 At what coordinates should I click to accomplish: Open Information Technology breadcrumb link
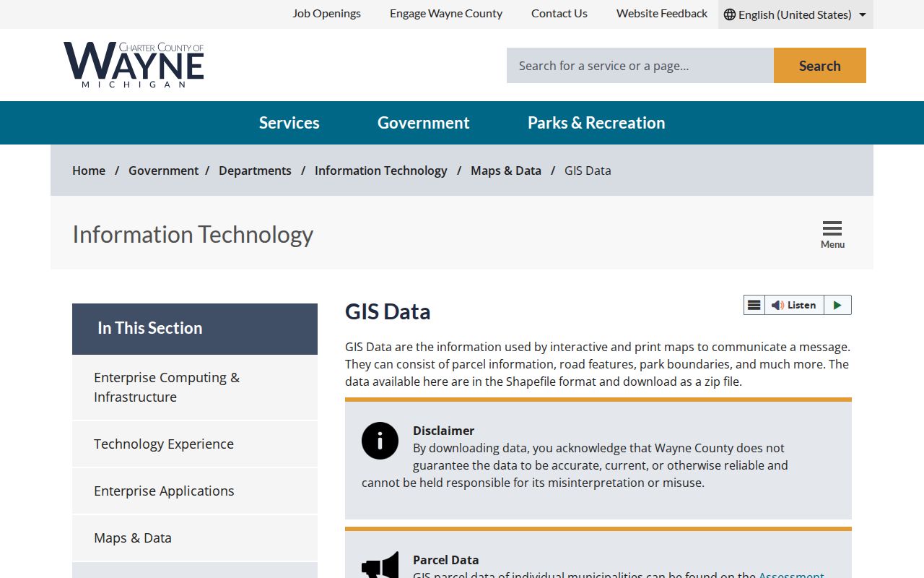click(x=381, y=171)
